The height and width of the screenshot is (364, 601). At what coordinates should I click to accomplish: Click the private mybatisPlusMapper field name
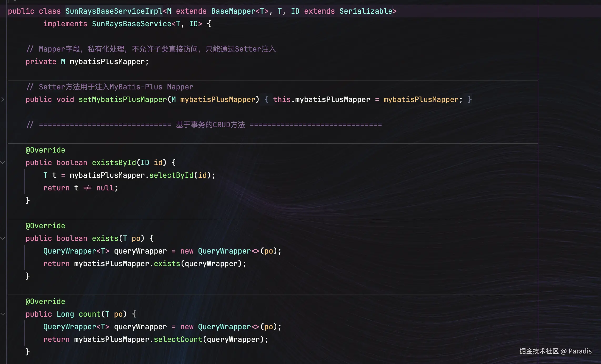tap(107, 62)
